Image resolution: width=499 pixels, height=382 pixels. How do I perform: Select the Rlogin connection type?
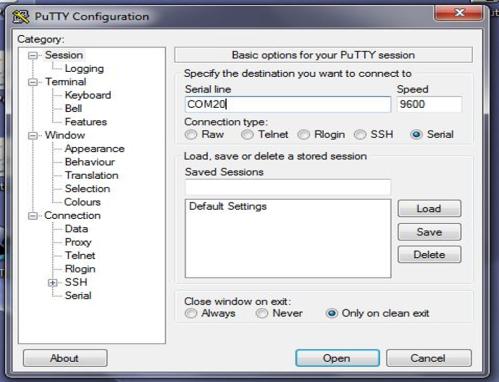304,135
